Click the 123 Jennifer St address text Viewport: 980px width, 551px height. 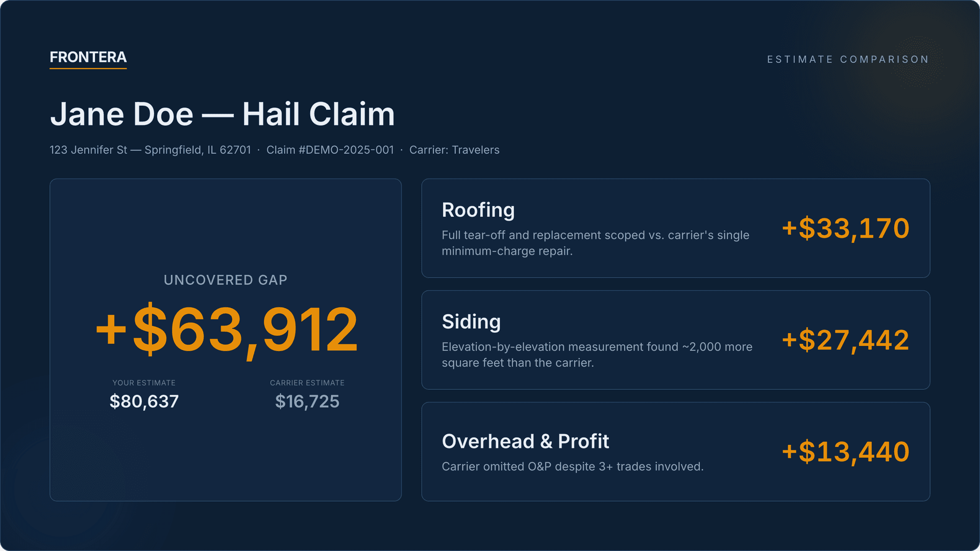[150, 150]
